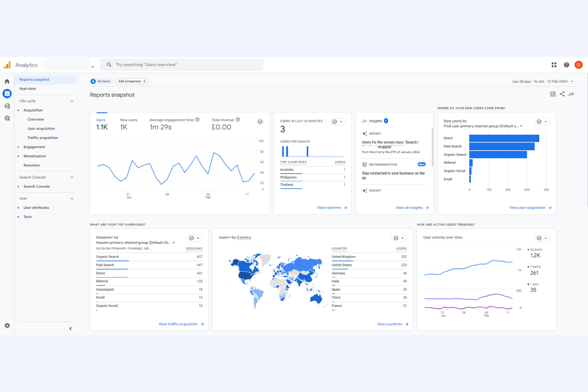Click View countries link below the map
Screen dimensions: 588x392
coord(390,324)
